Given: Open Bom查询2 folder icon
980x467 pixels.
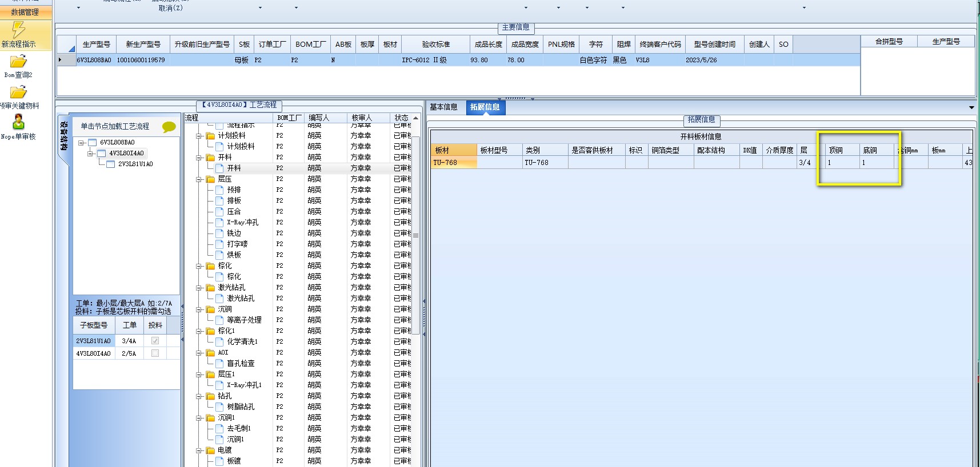Looking at the screenshot, I should point(18,61).
